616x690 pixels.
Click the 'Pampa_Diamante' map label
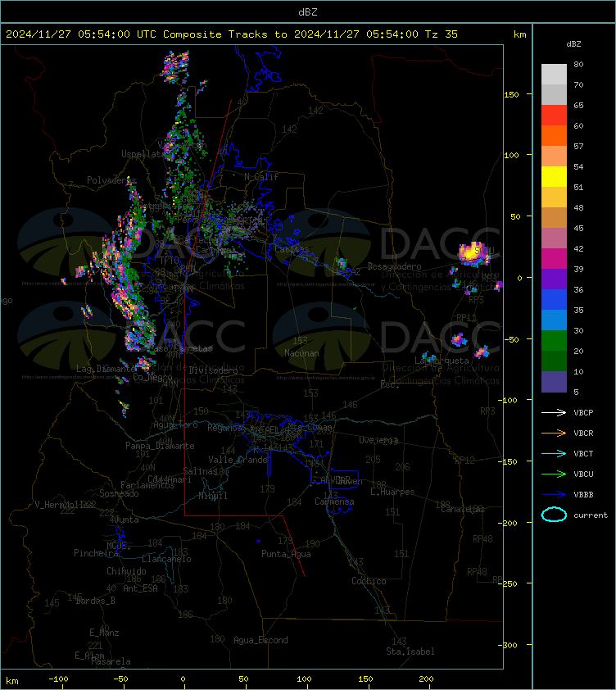pos(160,446)
